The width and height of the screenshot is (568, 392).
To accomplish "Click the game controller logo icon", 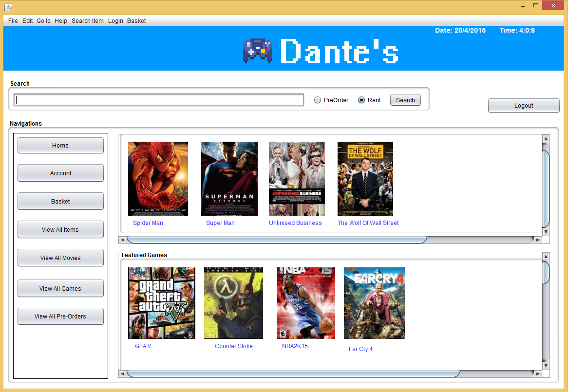I will tap(258, 50).
